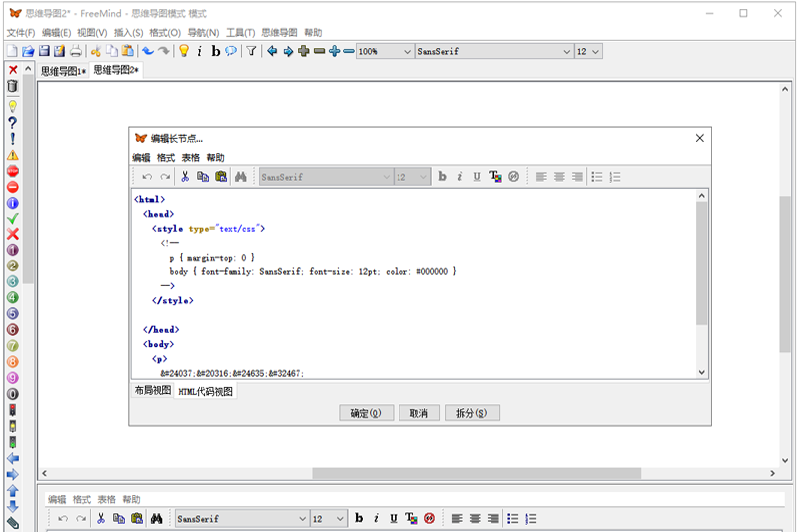The width and height of the screenshot is (799, 532).
Task: Toggle bold in the dialog toolbar
Action: pyautogui.click(x=442, y=177)
